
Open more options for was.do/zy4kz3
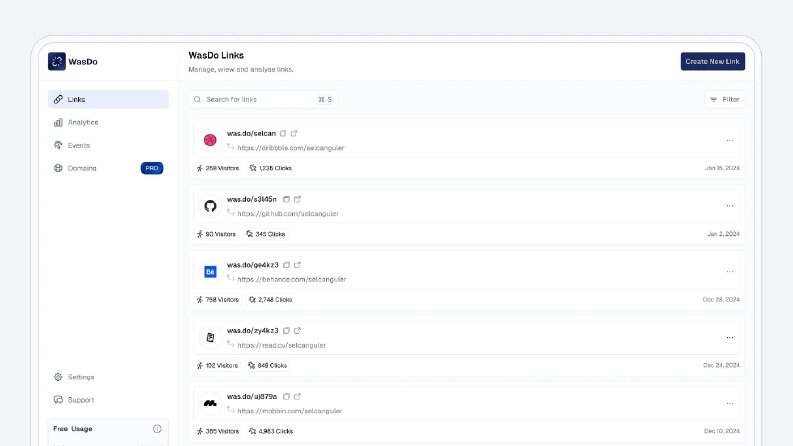730,337
